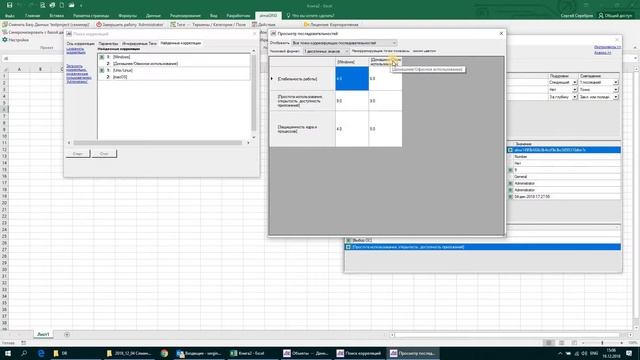
Task: Open the Нет dropdown in right panel
Action: point(562,89)
